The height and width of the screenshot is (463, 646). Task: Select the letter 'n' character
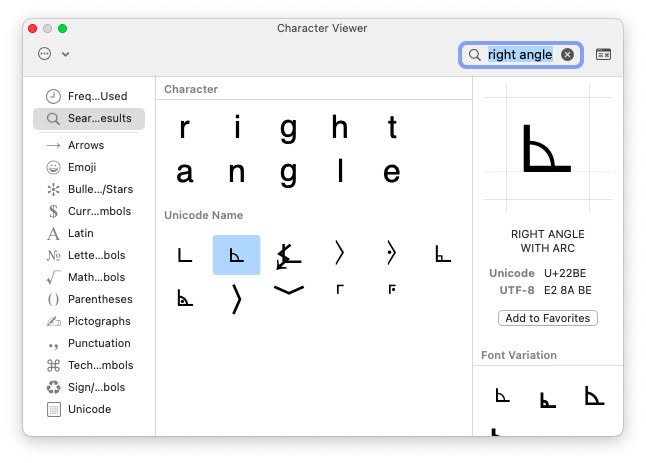[x=237, y=172]
